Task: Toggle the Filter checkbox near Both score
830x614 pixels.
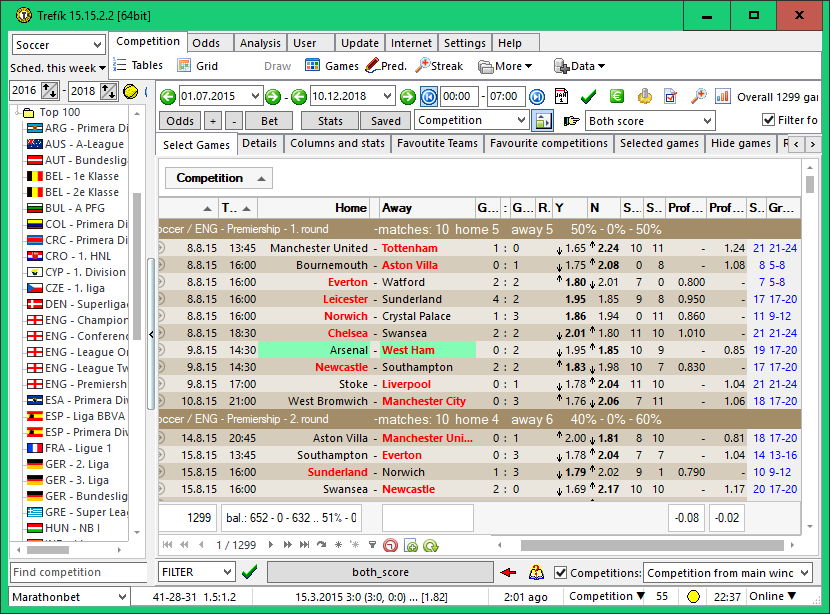Action: (769, 120)
